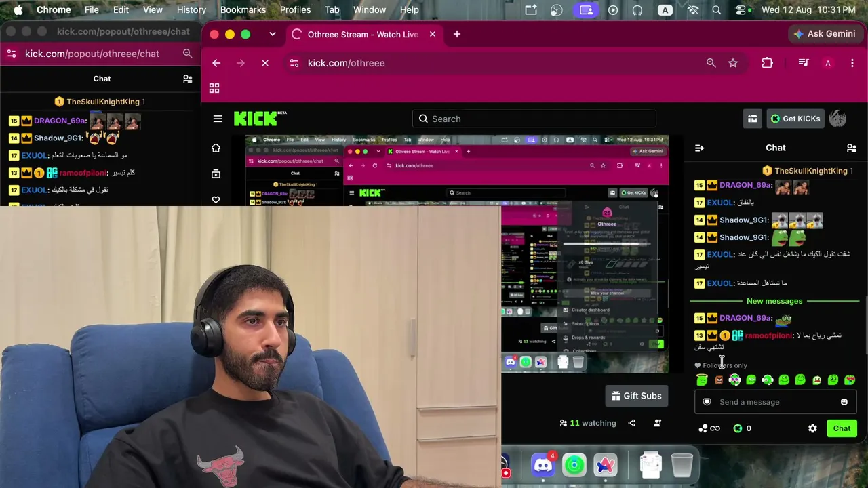Open the Following heart icon in sidebar

[x=216, y=199]
